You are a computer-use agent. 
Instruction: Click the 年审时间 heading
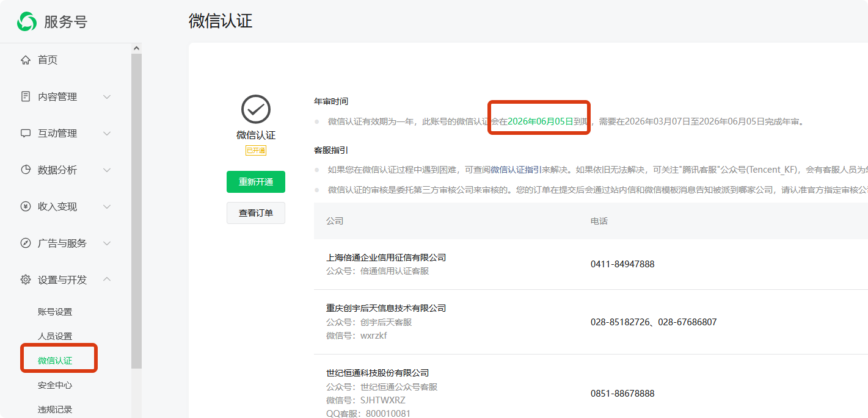[x=331, y=101]
